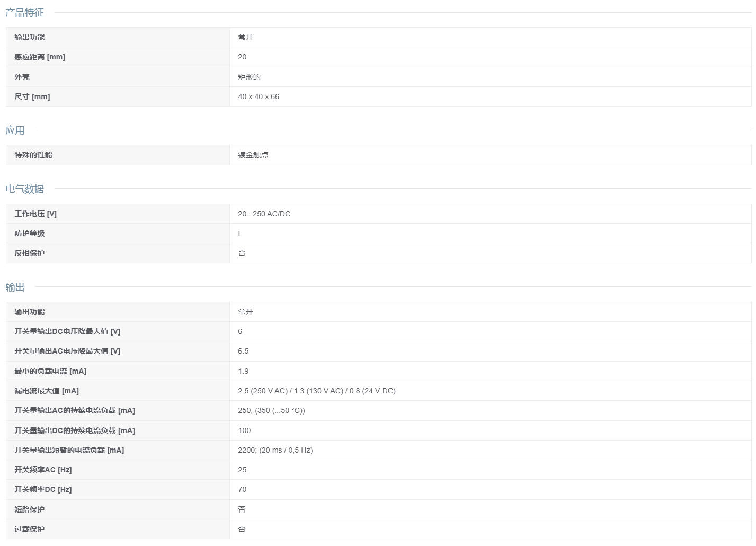Screen dimensions: 756x546
Task: Click the 输出 section heading
Action: [x=15, y=287]
